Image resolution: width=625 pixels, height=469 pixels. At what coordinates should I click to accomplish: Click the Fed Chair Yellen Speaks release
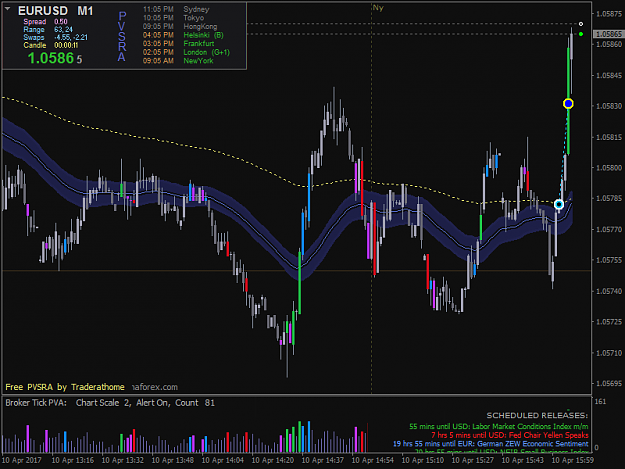point(510,435)
